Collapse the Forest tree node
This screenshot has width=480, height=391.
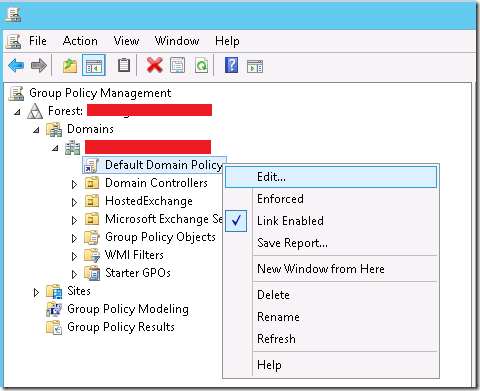pos(17,112)
